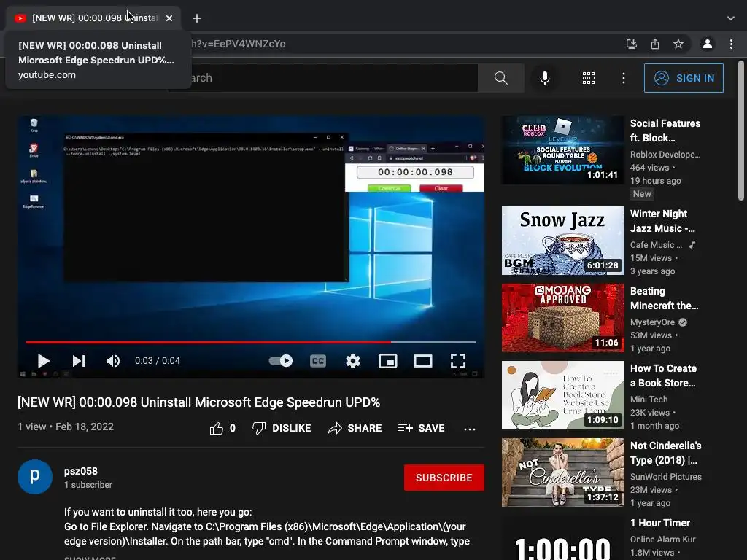The image size is (747, 560).
Task: Click the SIGN IN button
Action: pos(684,78)
